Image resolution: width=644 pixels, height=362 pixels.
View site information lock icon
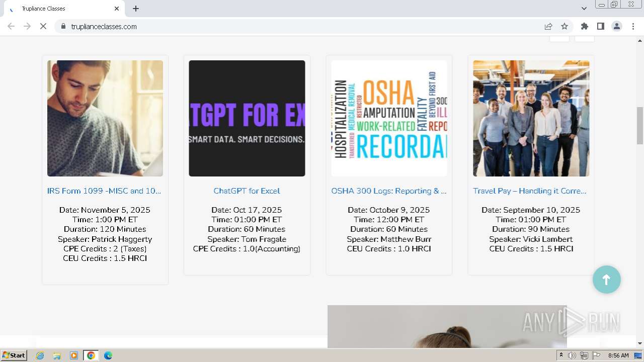click(63, 26)
